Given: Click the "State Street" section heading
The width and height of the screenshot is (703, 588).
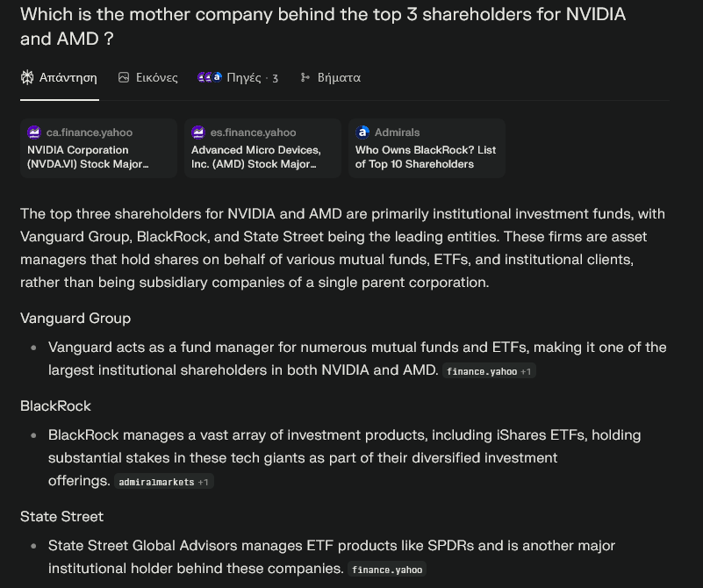Looking at the screenshot, I should coord(61,516).
